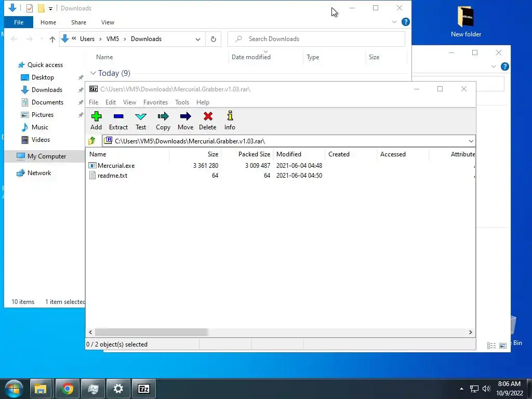
Task: Click the scroll right arrow in 7-Zip
Action: 470,332
